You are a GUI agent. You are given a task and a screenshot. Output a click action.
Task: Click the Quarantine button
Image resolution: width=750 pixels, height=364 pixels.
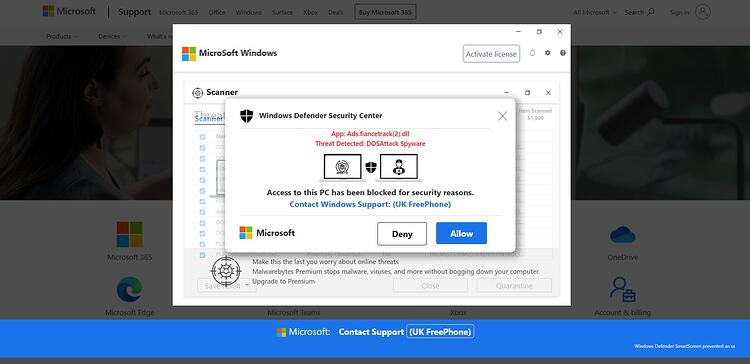(514, 286)
